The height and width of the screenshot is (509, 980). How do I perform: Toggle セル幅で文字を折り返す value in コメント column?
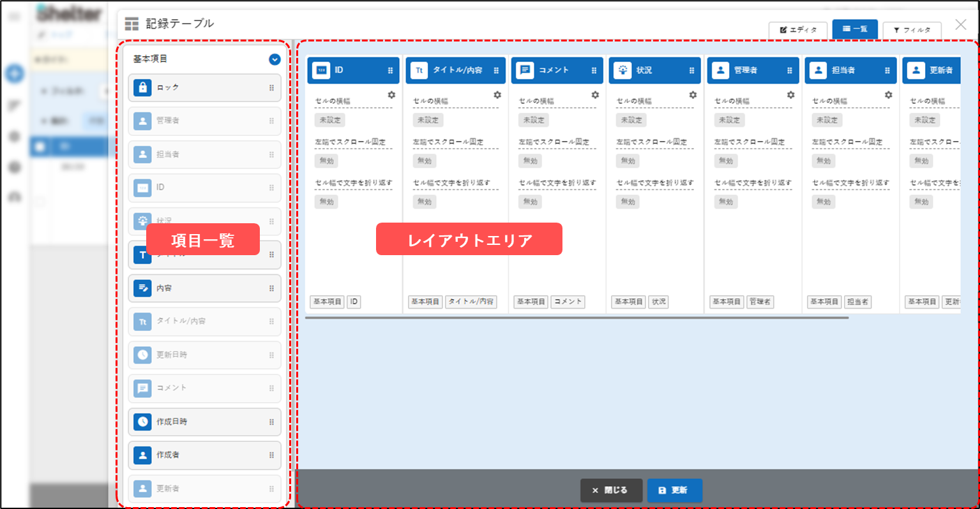530,202
